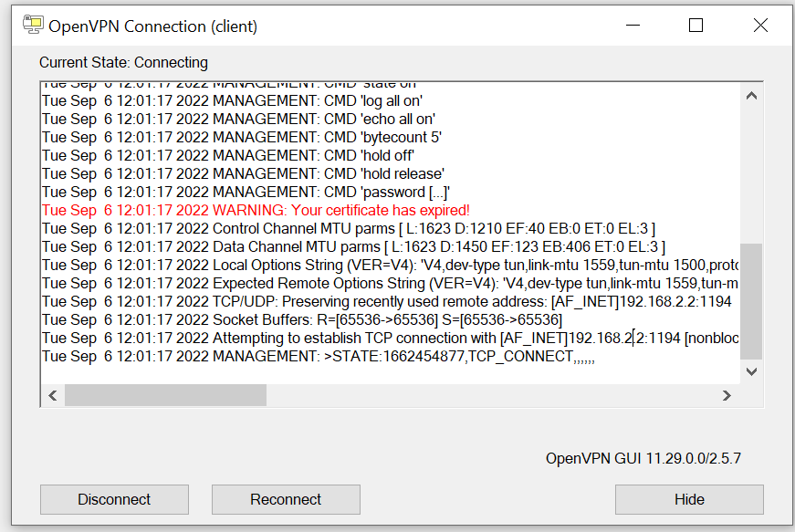Minimize the OpenVPN Connection window
795x532 pixels.
click(633, 25)
